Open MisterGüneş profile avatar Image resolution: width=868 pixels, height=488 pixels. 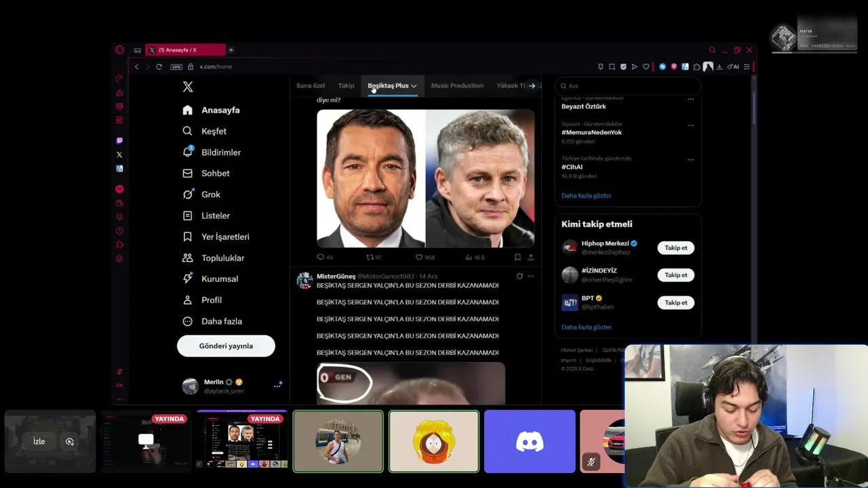304,280
